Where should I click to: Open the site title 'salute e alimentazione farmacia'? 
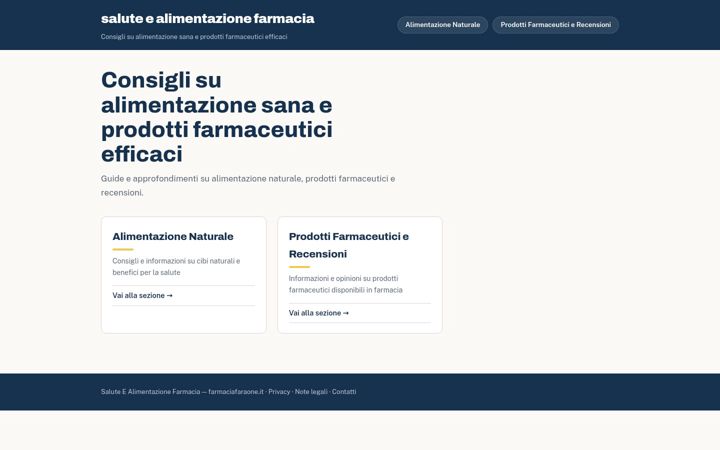208,18
